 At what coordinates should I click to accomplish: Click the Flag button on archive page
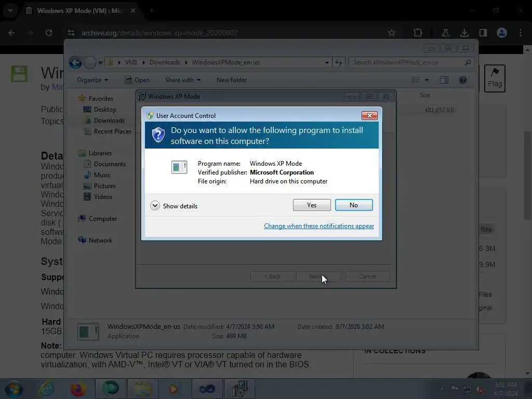point(495,78)
